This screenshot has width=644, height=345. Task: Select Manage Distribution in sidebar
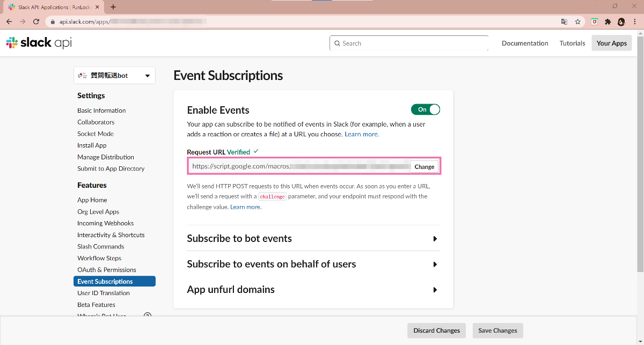tap(106, 157)
